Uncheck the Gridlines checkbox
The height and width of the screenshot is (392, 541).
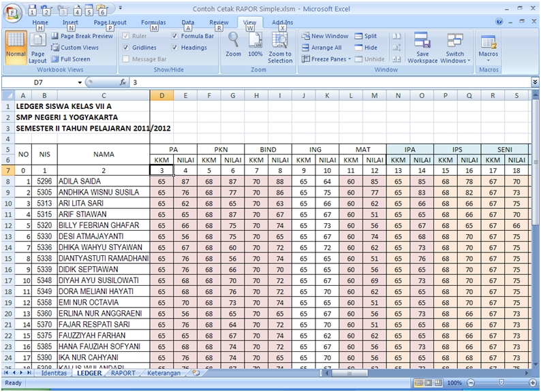tap(126, 48)
